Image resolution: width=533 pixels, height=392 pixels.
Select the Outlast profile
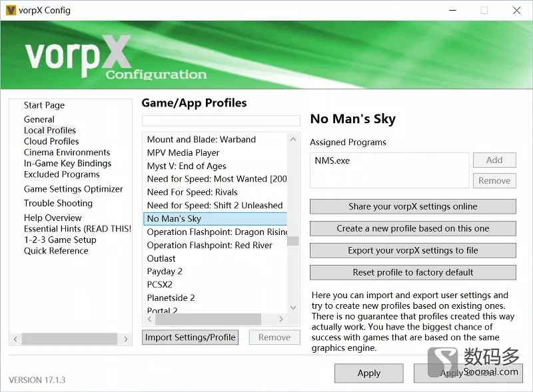pos(215,258)
